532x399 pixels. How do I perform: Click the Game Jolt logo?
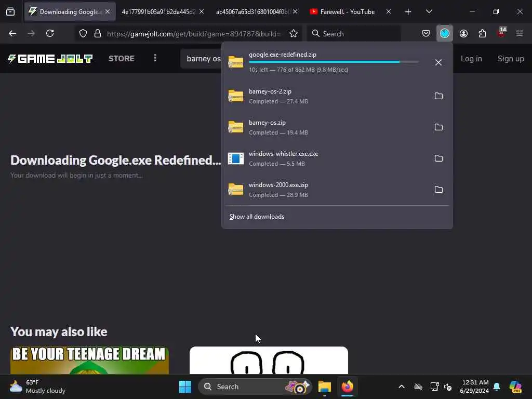50,59
